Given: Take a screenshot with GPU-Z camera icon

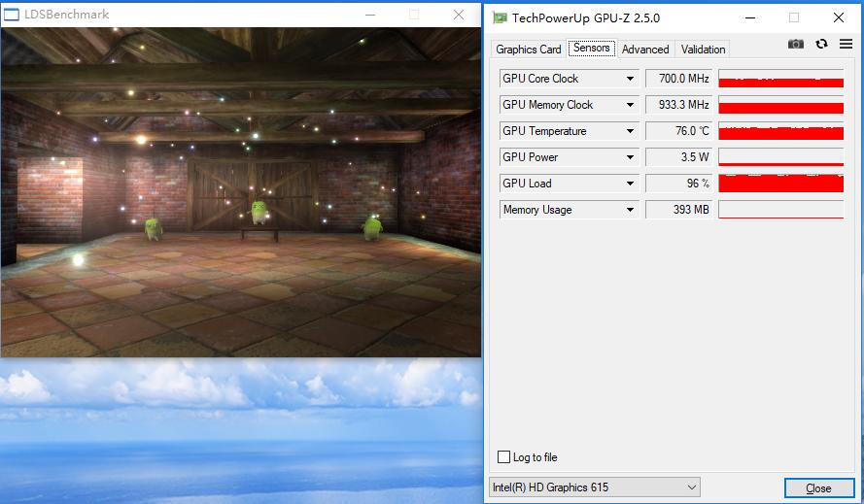Looking at the screenshot, I should click(795, 44).
